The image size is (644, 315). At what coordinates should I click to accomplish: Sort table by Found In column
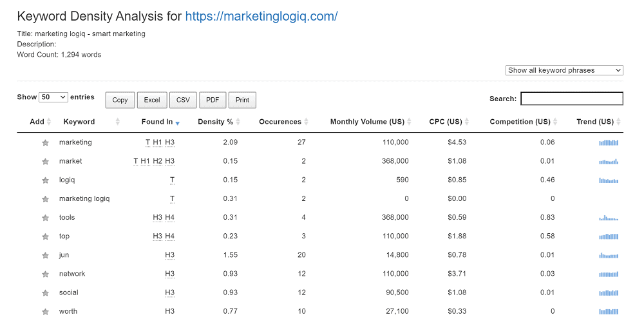coord(160,122)
